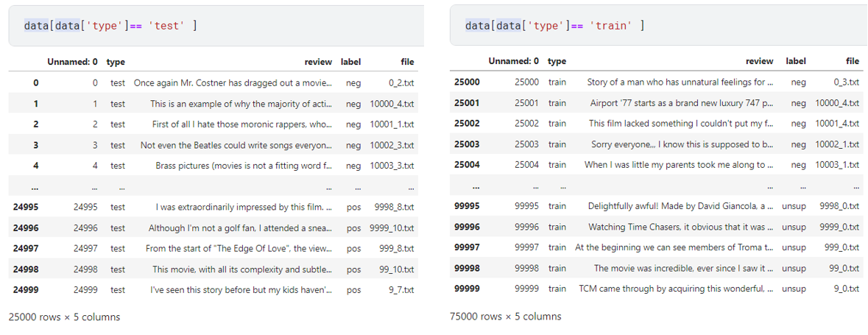Click '75000 rows × 5 columns' summary
The width and height of the screenshot is (868, 335).
[505, 317]
